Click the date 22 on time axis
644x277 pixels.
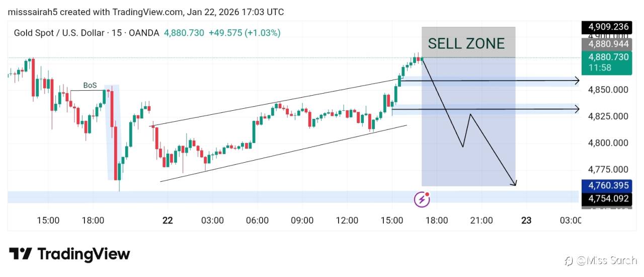point(168,220)
